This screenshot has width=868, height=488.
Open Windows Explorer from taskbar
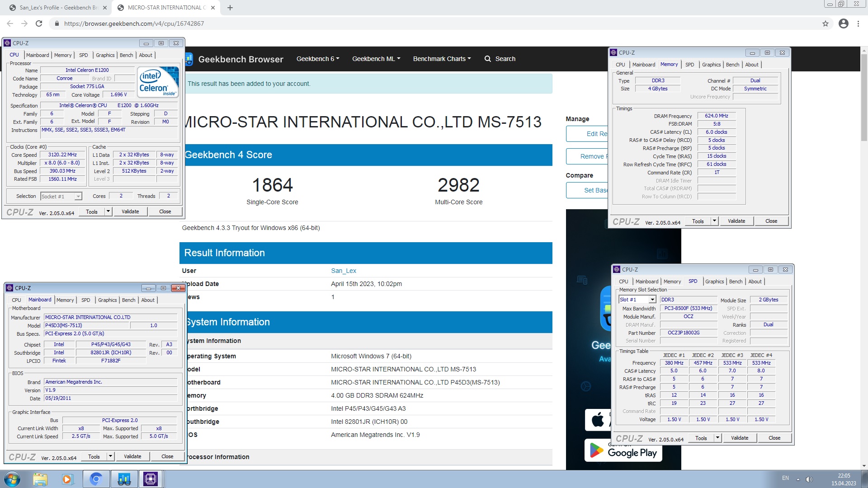click(x=40, y=479)
